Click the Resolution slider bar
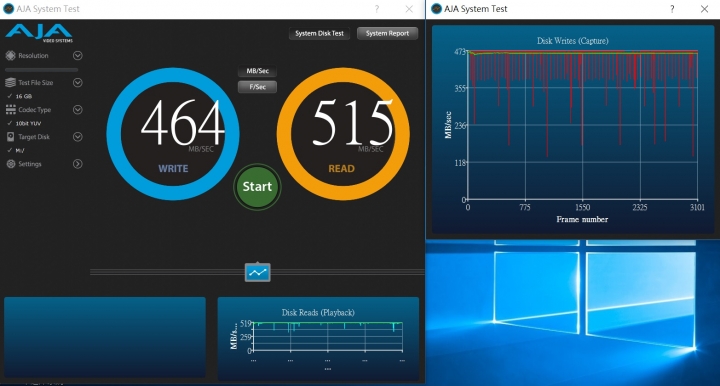Screen dimensions: 720x386 (x=41, y=70)
